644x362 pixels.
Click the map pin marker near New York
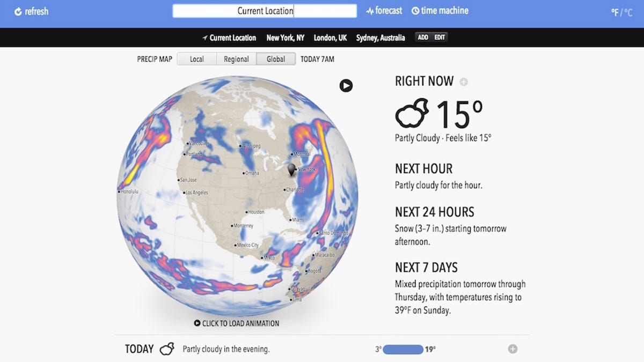coord(291,170)
